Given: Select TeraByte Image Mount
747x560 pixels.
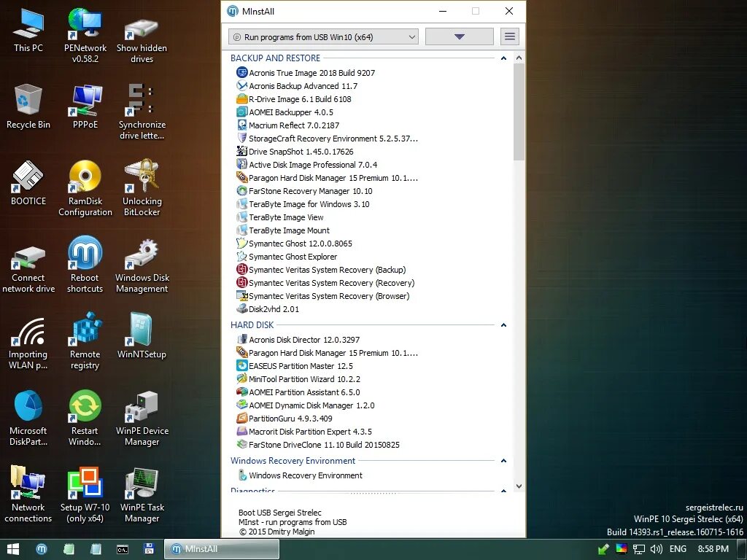Looking at the screenshot, I should click(x=283, y=230).
